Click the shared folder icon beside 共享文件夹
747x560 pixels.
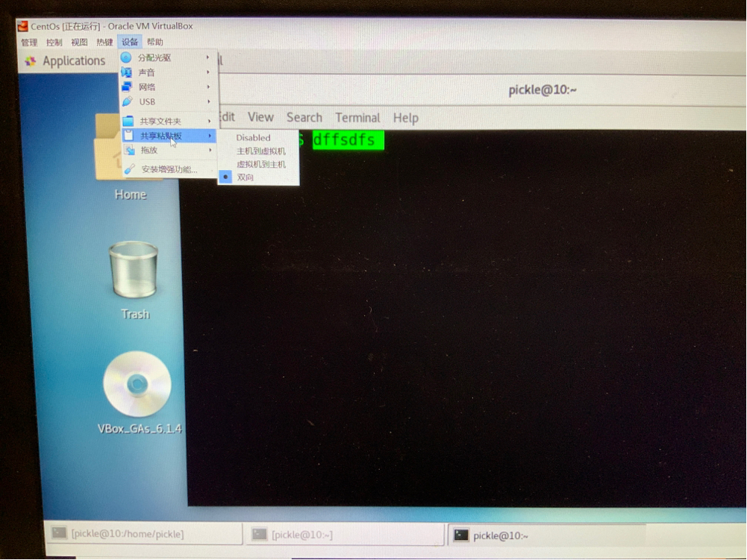(128, 121)
